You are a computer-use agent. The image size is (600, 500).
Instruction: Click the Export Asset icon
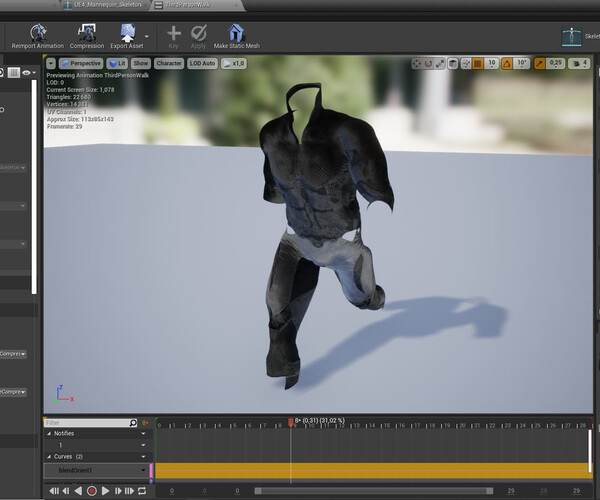pyautogui.click(x=127, y=33)
